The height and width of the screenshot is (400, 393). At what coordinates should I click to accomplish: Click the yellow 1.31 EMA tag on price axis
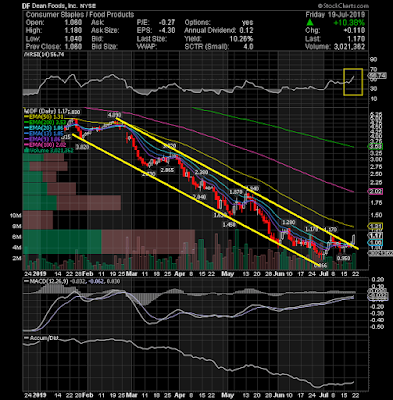(x=375, y=226)
